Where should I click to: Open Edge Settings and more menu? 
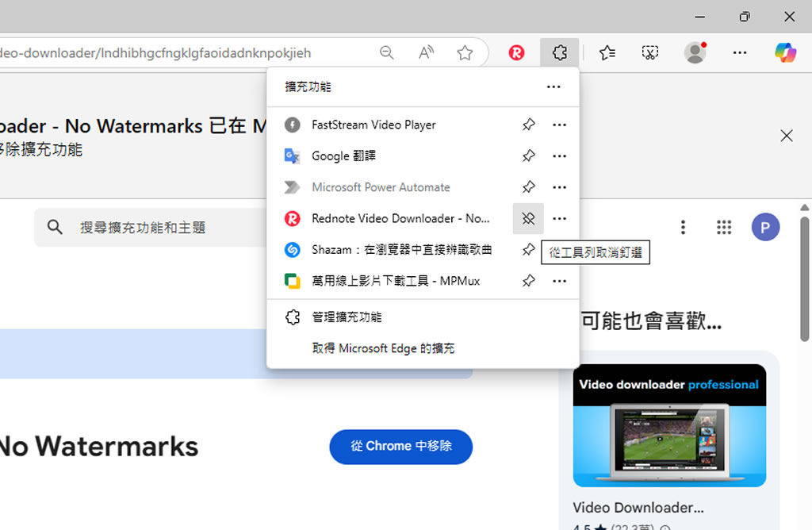tap(740, 52)
